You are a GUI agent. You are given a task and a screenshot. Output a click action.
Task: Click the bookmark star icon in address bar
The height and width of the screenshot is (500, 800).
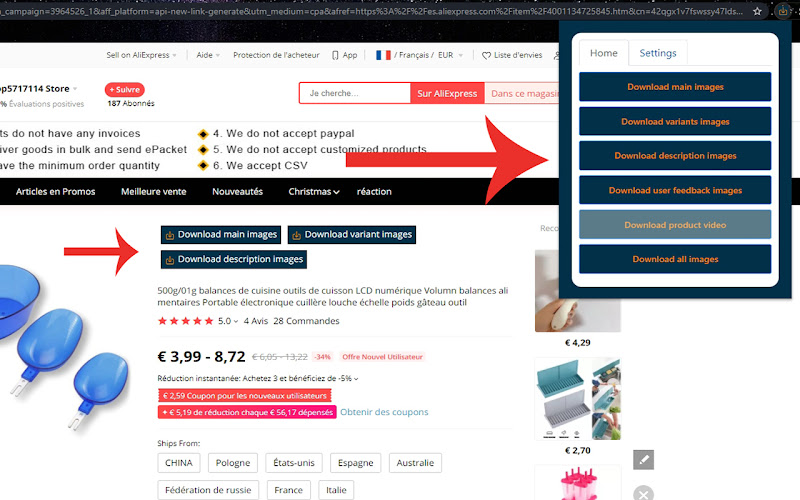pos(758,11)
